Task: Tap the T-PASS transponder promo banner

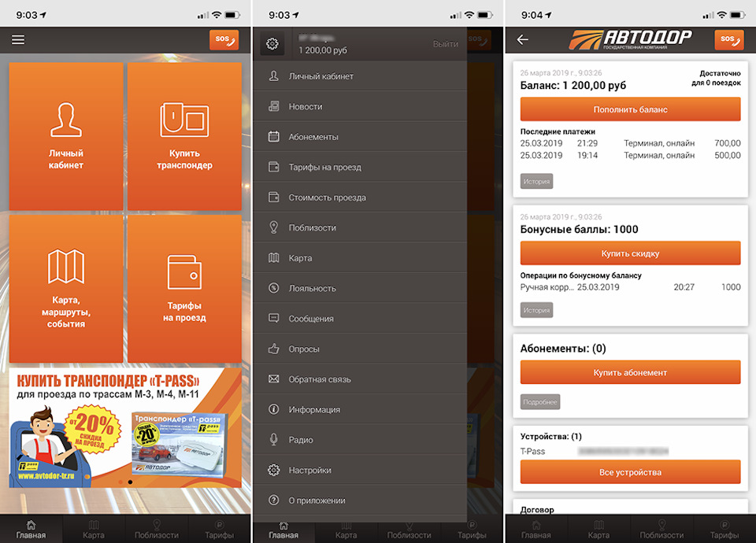Action: click(x=125, y=428)
